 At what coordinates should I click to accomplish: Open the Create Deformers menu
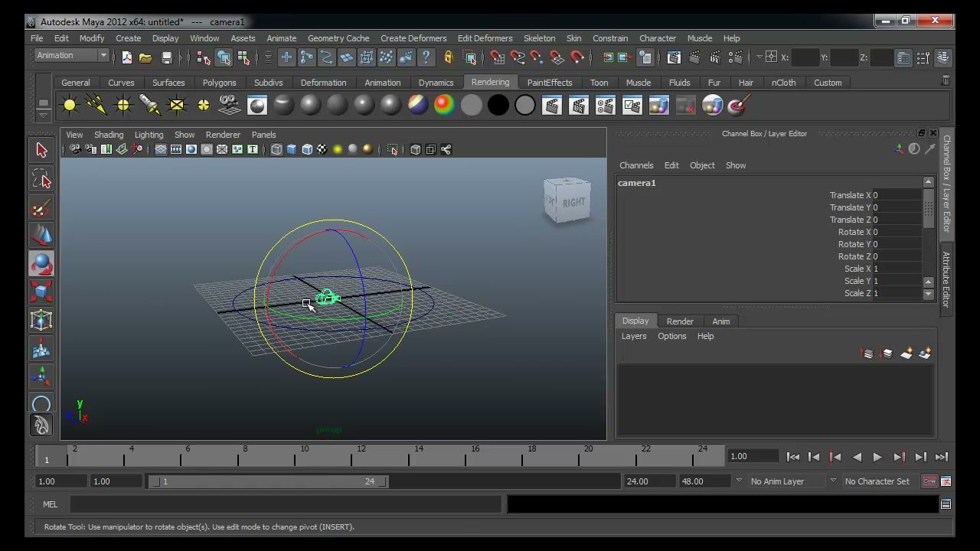pos(413,38)
